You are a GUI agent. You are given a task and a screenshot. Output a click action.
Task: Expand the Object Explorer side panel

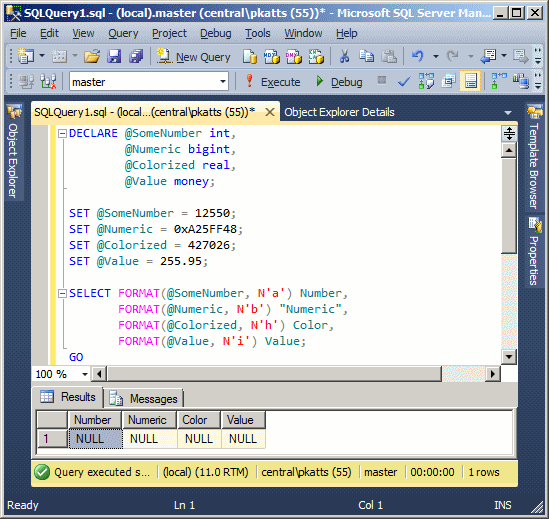click(13, 151)
